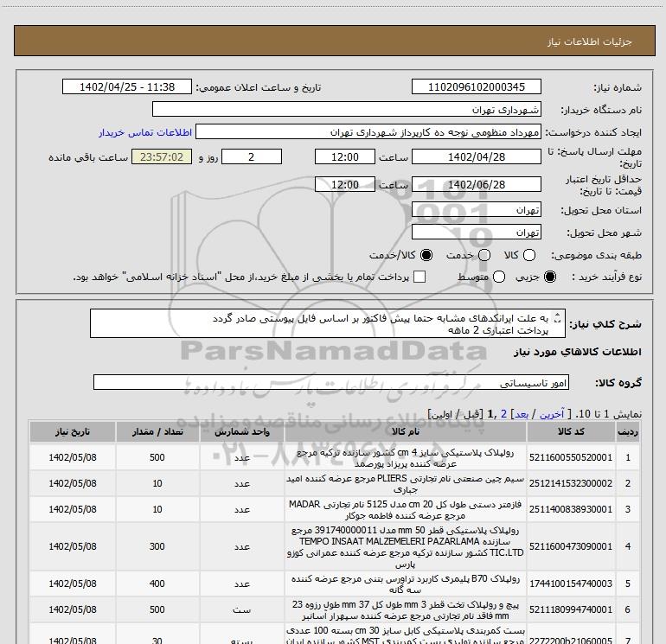Click the استان محل تحویل field

point(476,210)
